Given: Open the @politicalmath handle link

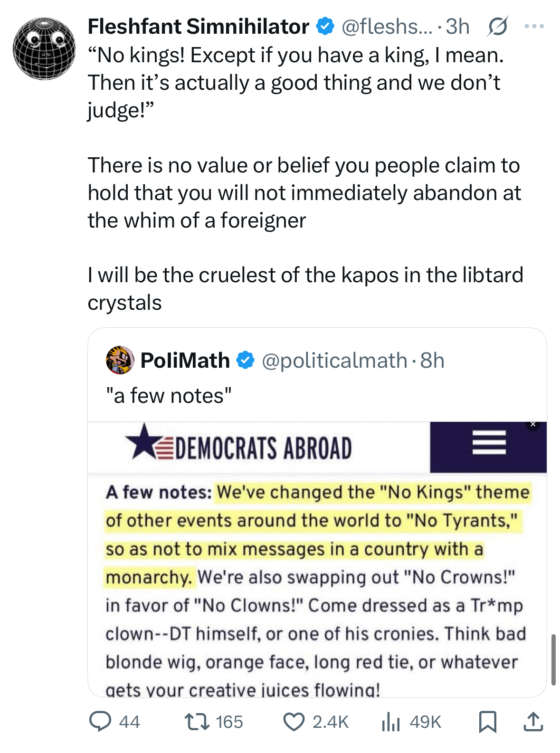Looking at the screenshot, I should pyautogui.click(x=334, y=360).
